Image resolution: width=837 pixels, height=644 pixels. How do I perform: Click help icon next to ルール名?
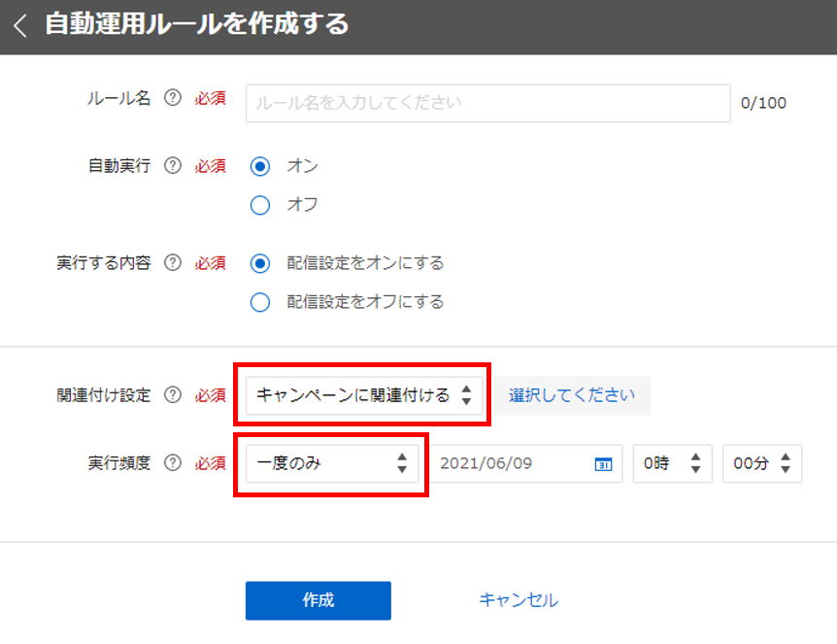(173, 98)
